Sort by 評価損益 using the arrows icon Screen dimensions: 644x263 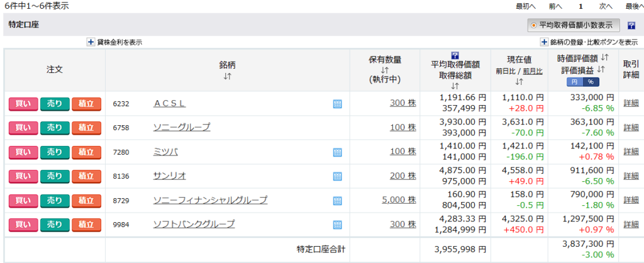[x=601, y=70]
